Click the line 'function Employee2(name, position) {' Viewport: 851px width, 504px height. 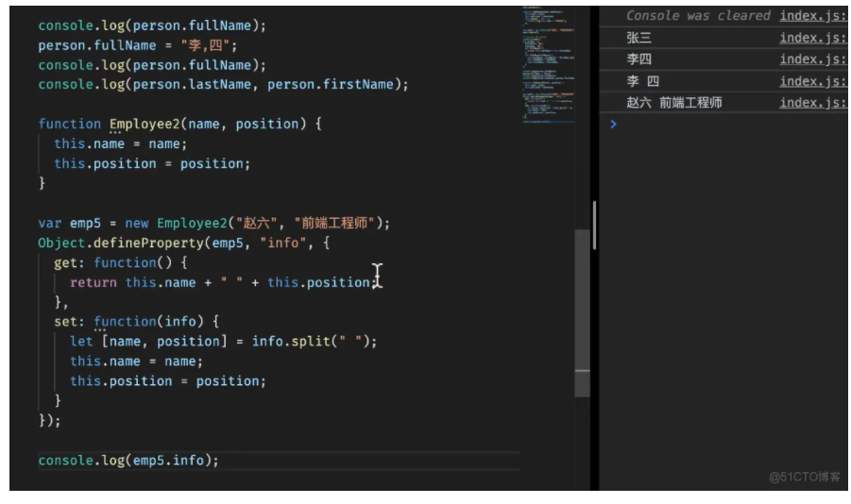coord(180,124)
